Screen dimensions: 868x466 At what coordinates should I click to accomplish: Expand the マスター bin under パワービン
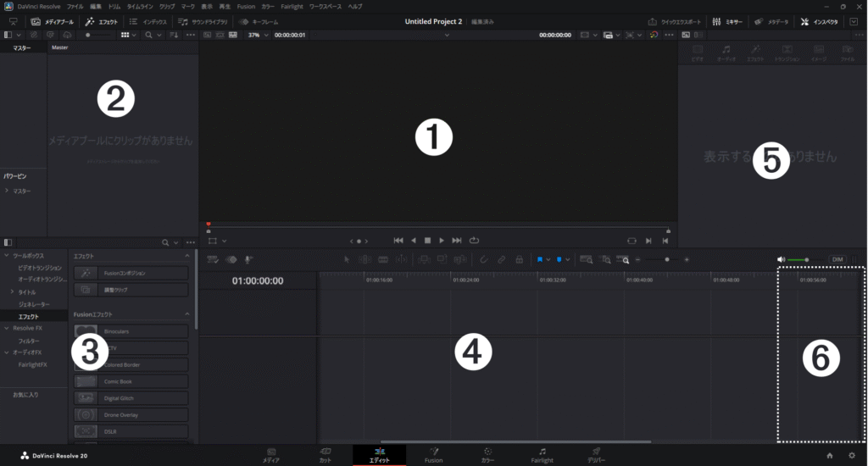point(7,191)
